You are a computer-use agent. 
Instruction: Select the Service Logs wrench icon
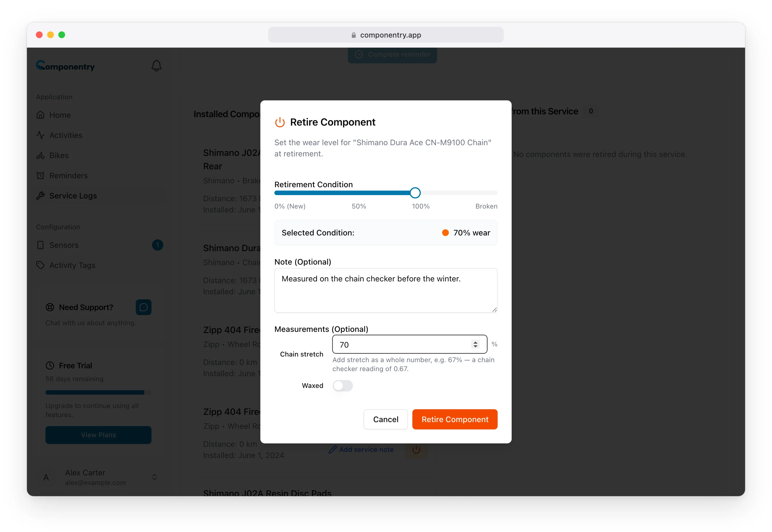click(40, 196)
